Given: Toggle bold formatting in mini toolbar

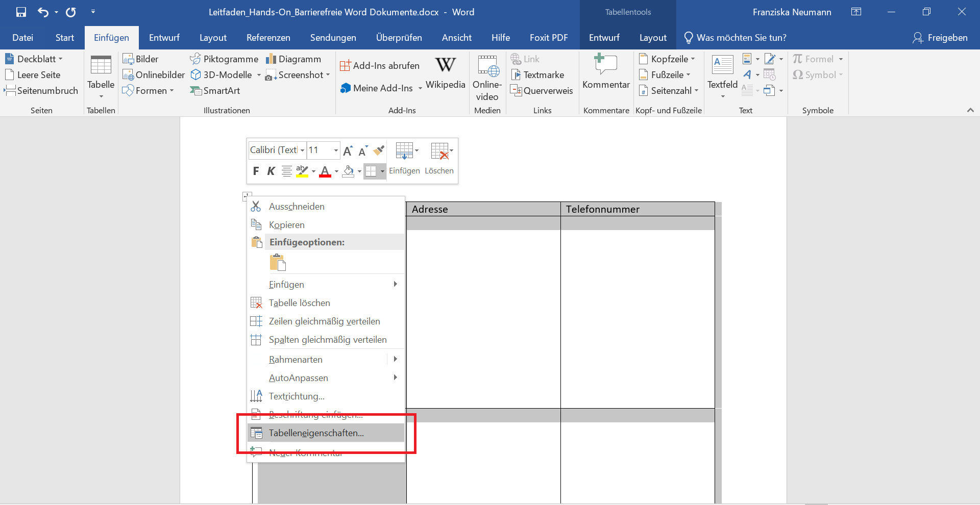Looking at the screenshot, I should click(x=256, y=171).
